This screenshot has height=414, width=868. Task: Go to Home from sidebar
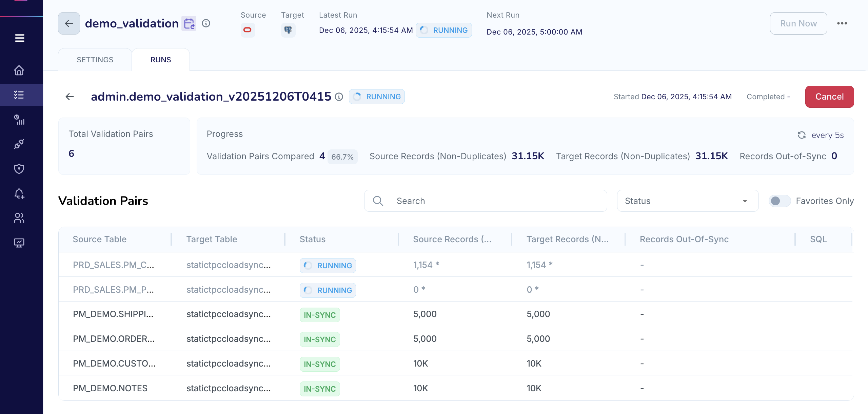click(19, 70)
